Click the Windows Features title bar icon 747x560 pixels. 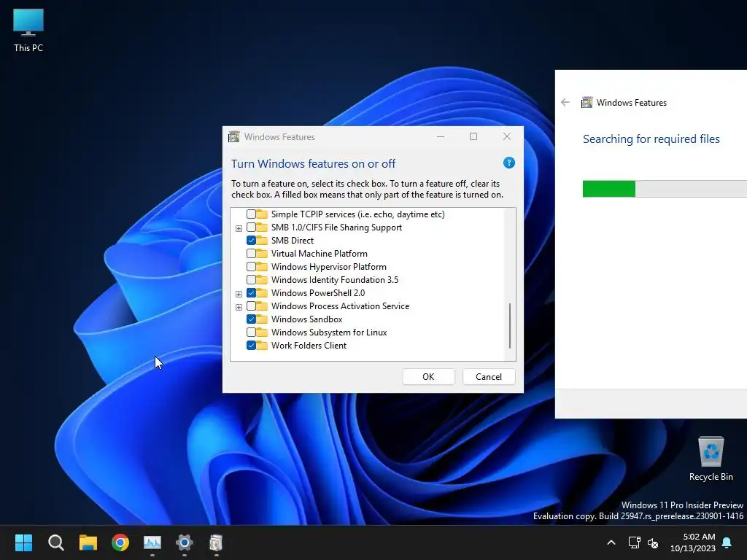point(234,137)
